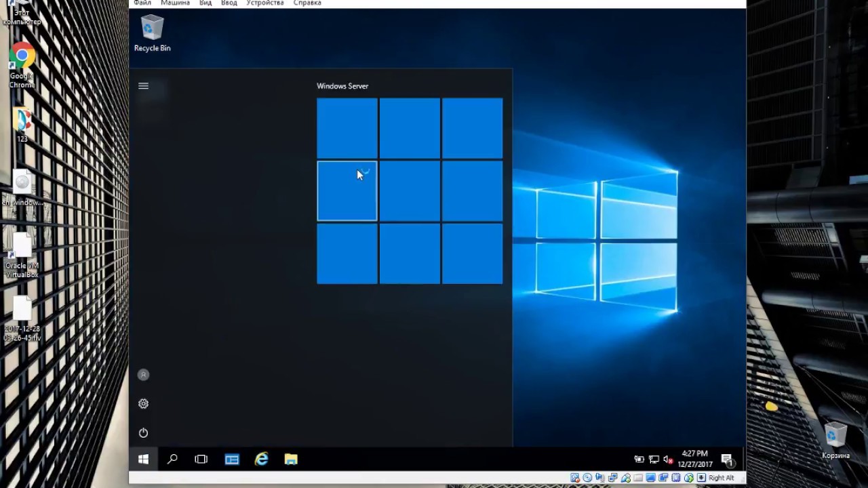Open the Action Center notification icon
The height and width of the screenshot is (488, 868).
pyautogui.click(x=728, y=460)
